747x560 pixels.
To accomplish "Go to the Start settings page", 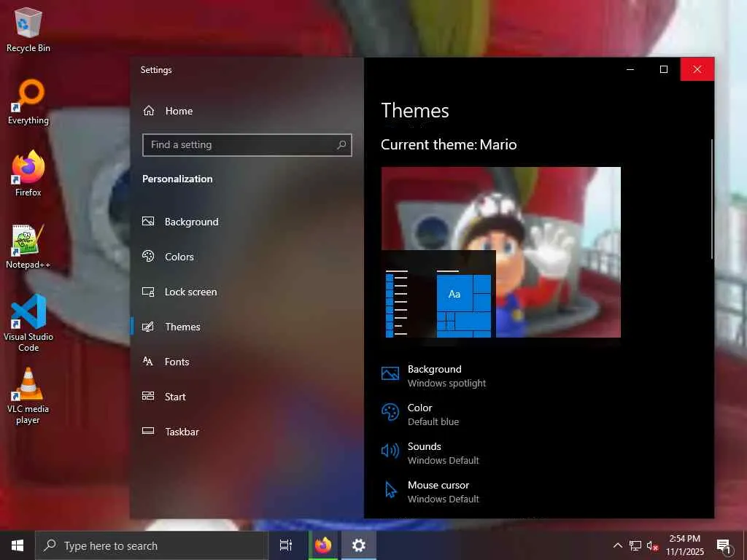I will (247, 397).
